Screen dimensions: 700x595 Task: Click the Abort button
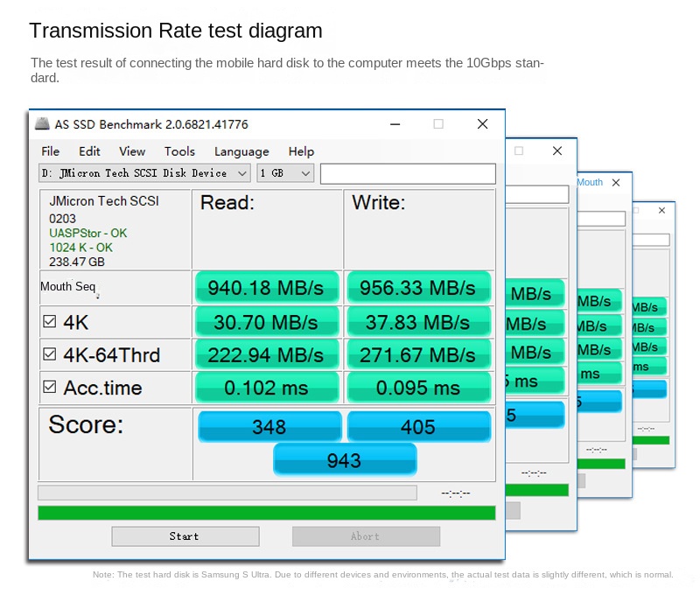click(x=366, y=536)
